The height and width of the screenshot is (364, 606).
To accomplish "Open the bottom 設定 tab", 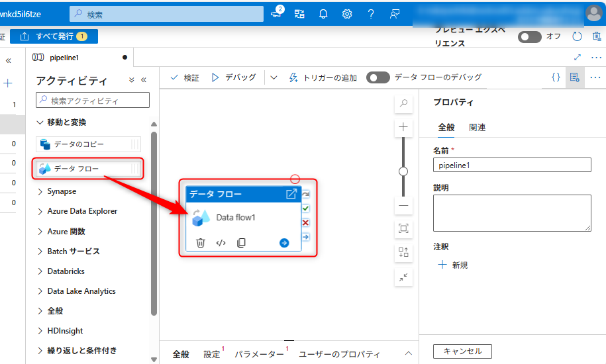I will coord(212,354).
